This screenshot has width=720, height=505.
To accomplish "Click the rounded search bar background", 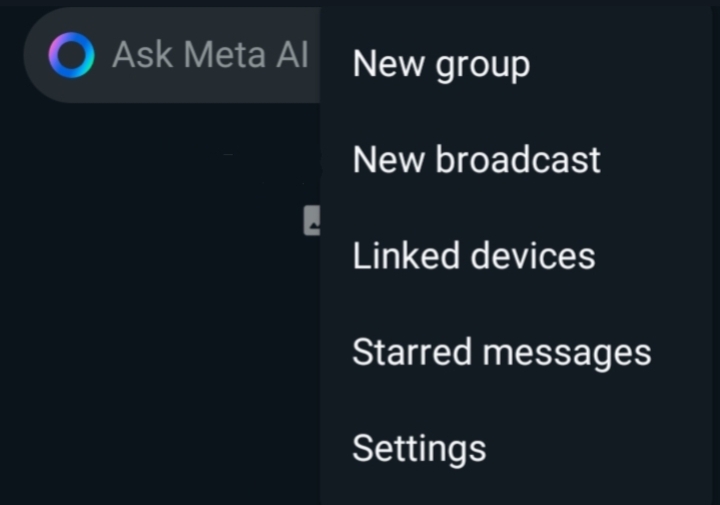I will (172, 55).
